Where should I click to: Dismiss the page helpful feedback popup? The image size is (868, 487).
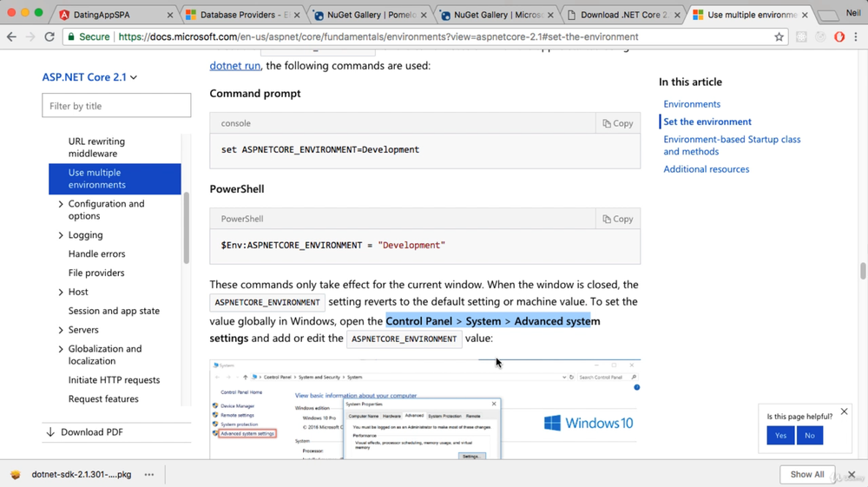845,411
